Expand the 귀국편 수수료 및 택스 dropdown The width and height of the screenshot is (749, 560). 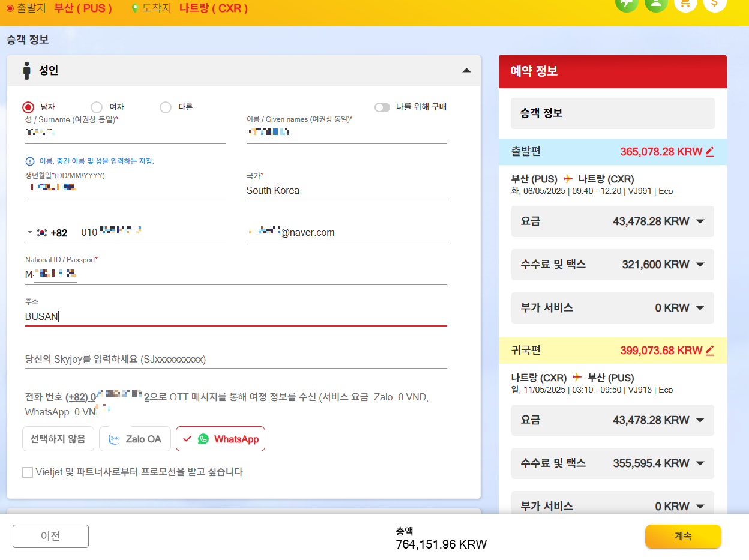click(700, 463)
